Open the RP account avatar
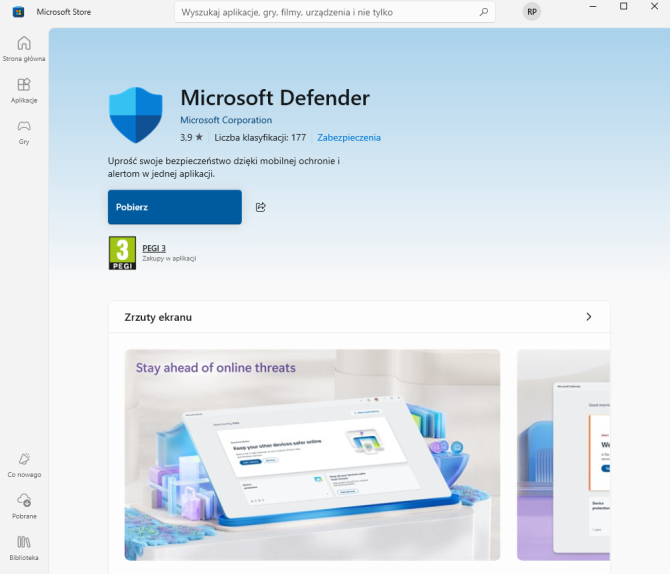This screenshot has height=574, width=670. pos(532,12)
